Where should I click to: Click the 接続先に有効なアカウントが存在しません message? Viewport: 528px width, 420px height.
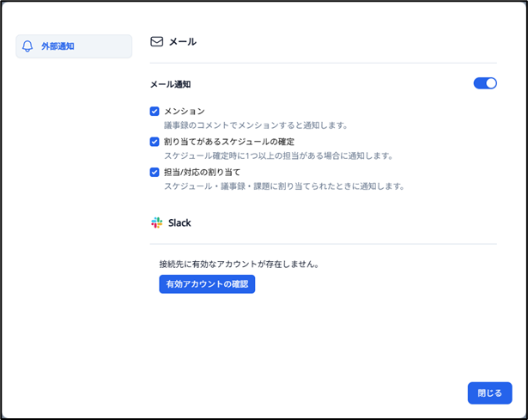239,264
